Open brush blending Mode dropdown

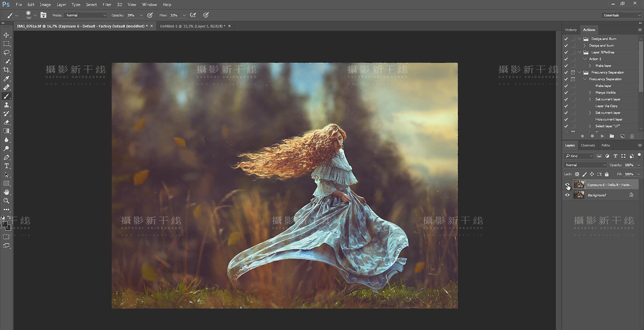pos(86,15)
